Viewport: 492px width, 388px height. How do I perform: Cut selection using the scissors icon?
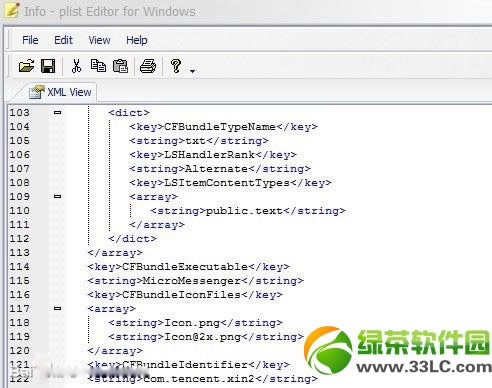pyautogui.click(x=76, y=66)
